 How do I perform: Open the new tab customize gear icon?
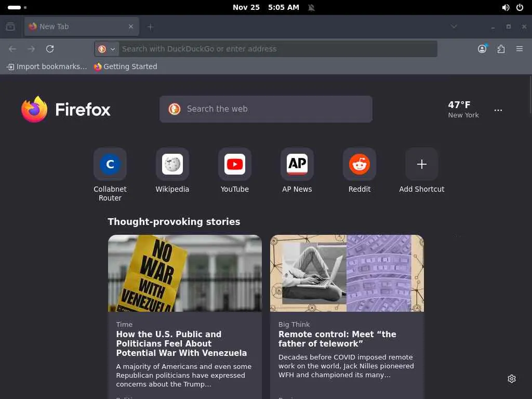(x=512, y=379)
